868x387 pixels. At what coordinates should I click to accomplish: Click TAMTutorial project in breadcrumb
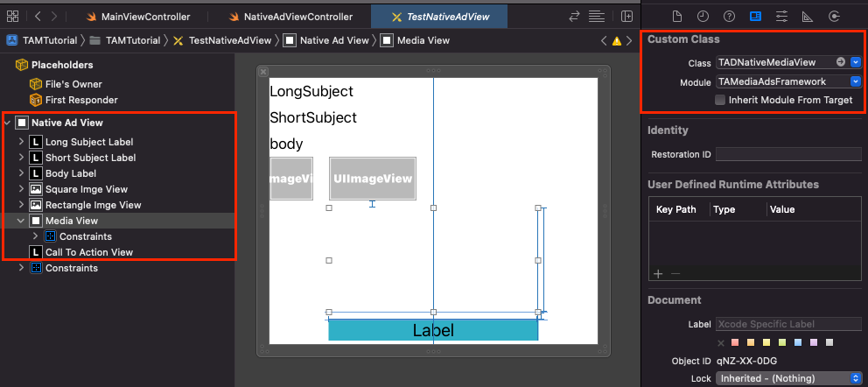point(42,40)
